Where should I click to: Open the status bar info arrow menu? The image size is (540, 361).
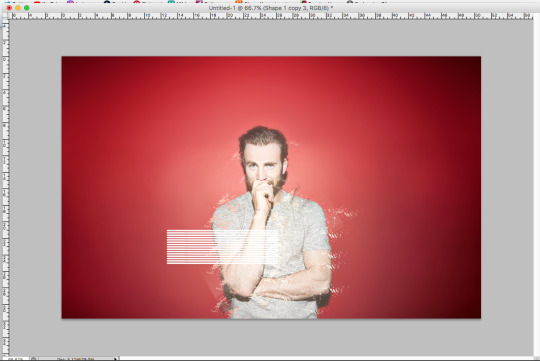115,359
